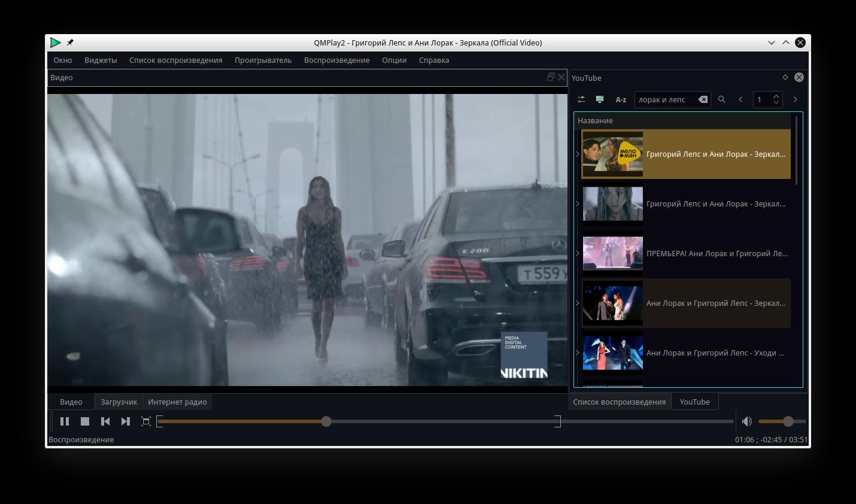This screenshot has height=504, width=856.
Task: Toggle fullscreen mode icon
Action: 145,421
